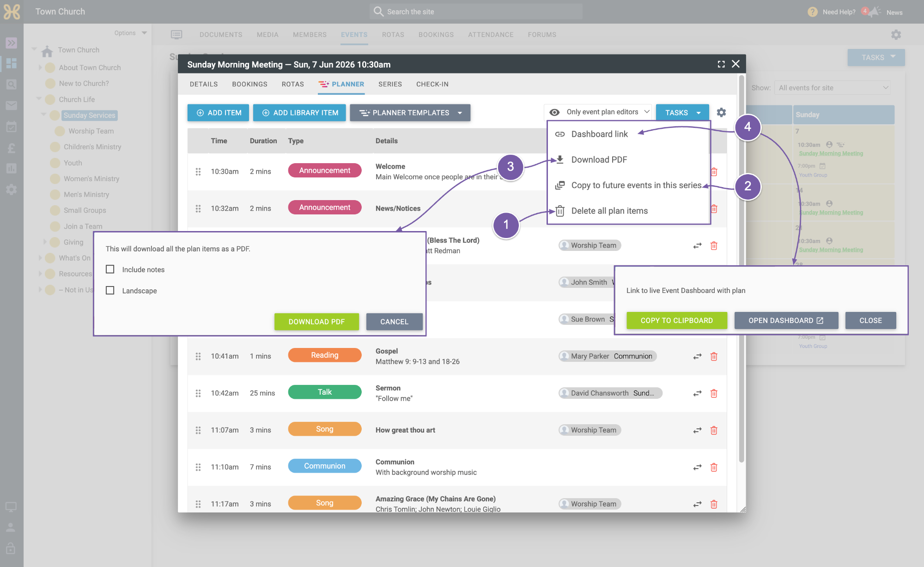Tick the Landscape checkbox

[110, 290]
